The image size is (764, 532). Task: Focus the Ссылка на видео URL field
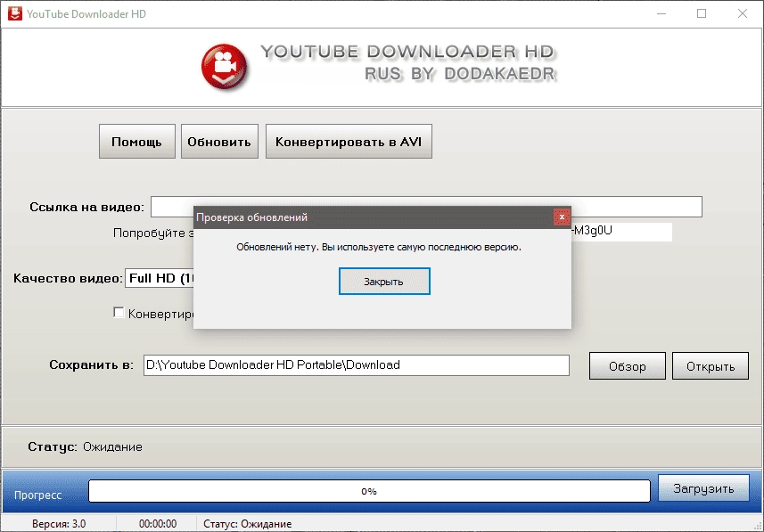(426, 207)
